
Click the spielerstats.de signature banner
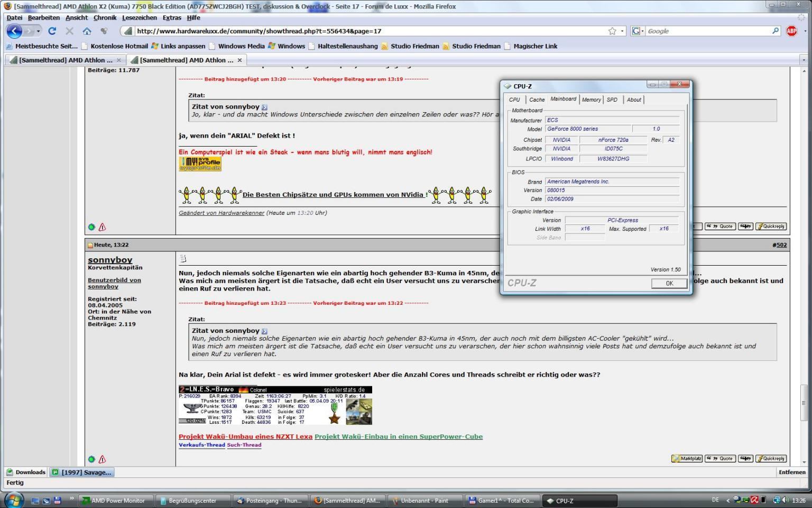point(275,405)
